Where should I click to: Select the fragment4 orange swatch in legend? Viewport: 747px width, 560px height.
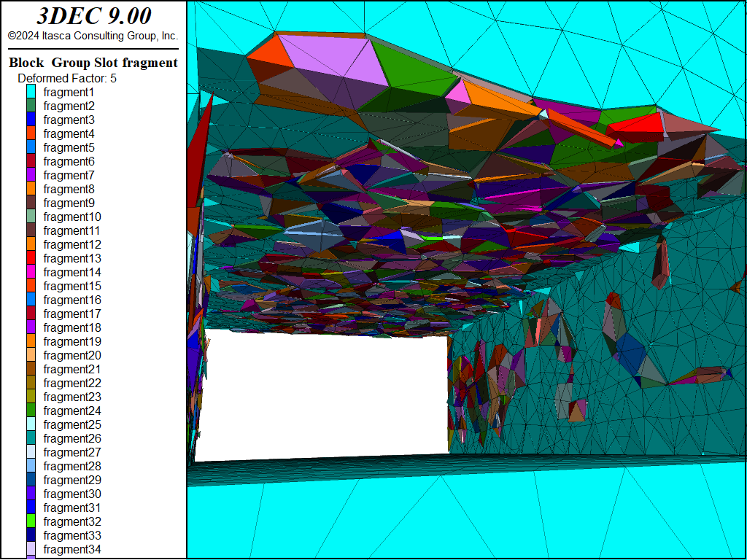(x=31, y=134)
